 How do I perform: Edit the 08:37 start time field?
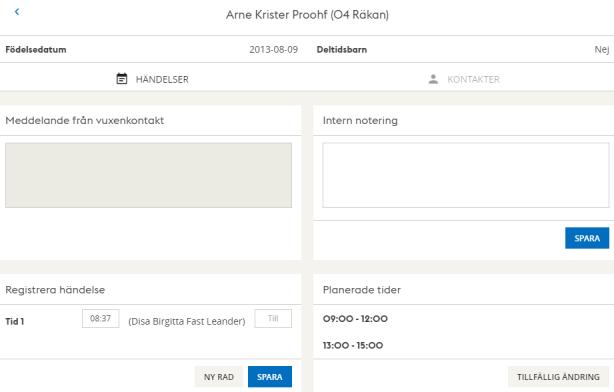(x=101, y=318)
